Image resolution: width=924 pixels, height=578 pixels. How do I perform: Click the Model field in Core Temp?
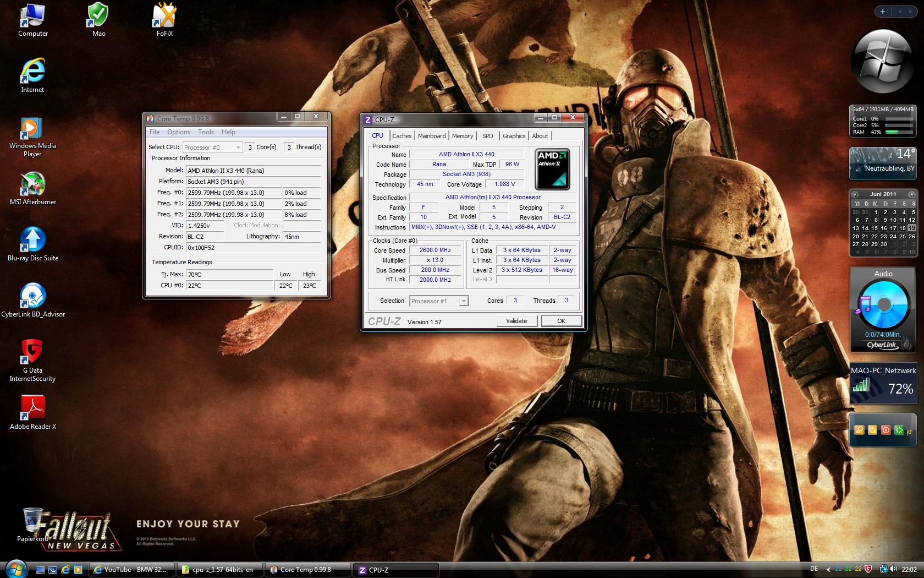(x=253, y=171)
